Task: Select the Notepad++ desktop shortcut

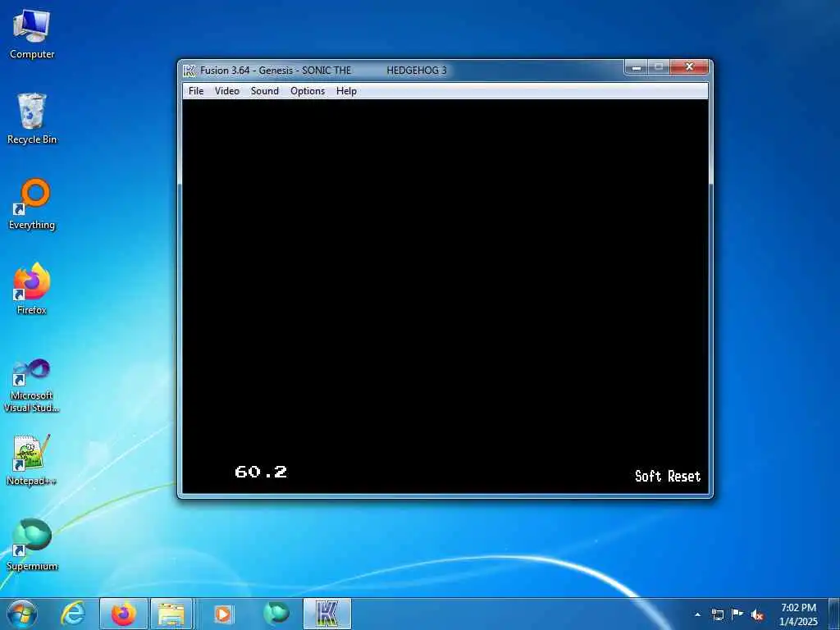Action: point(32,460)
